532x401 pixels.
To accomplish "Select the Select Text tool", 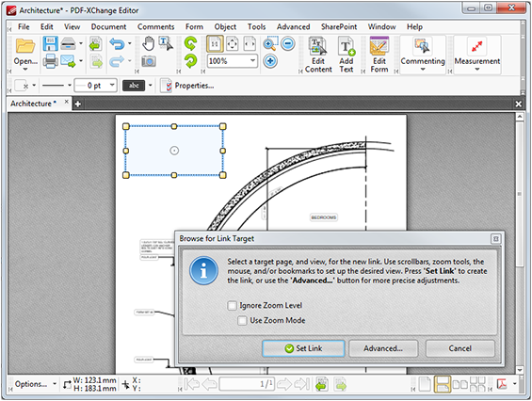I will (x=166, y=43).
